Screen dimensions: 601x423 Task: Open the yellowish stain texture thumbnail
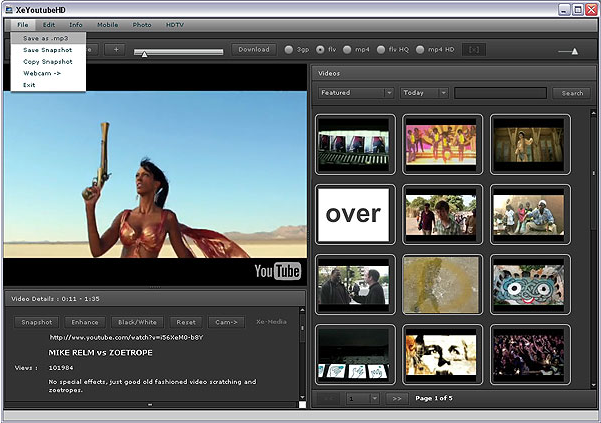(442, 285)
